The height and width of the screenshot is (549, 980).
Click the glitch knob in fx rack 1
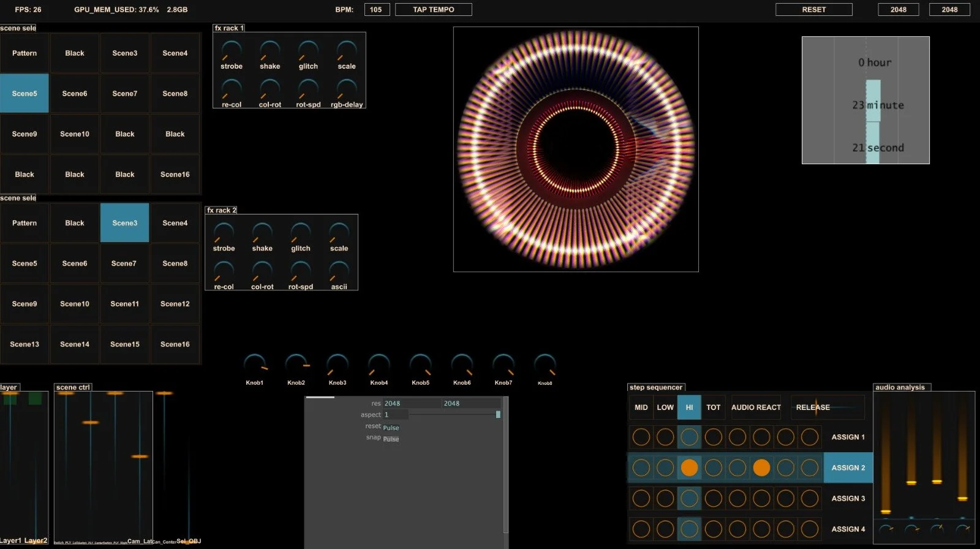coord(308,51)
